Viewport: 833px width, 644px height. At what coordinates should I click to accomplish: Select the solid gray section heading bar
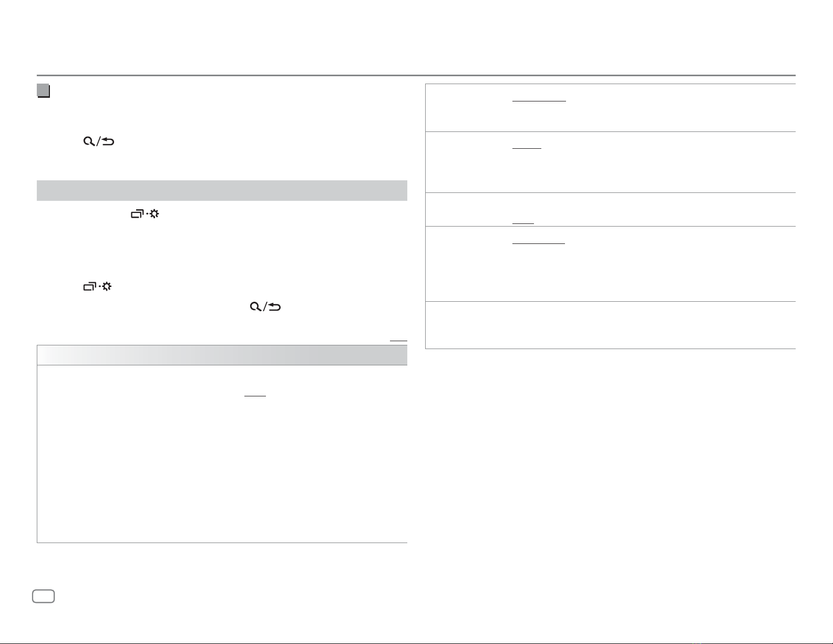tap(222, 190)
